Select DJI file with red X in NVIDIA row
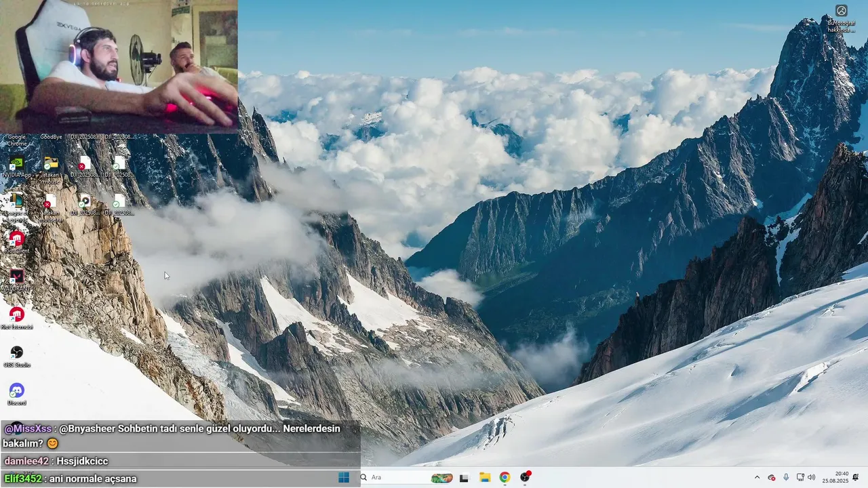 (x=85, y=167)
